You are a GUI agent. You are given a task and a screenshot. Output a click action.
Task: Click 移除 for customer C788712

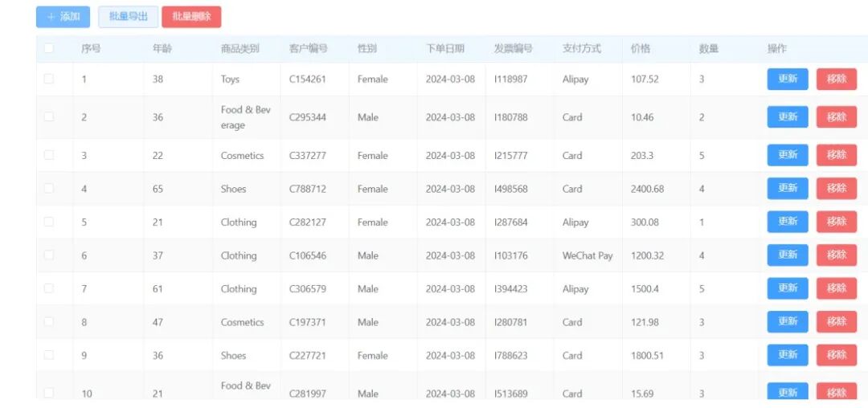pos(837,189)
